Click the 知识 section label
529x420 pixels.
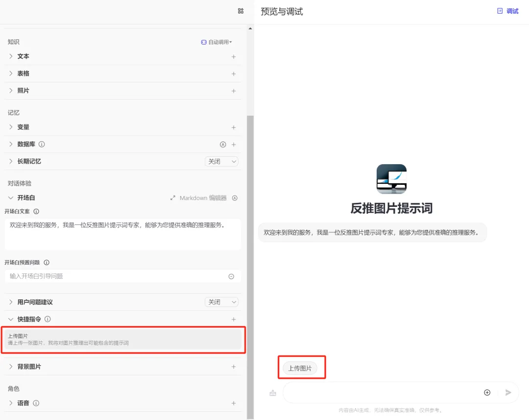coord(14,42)
